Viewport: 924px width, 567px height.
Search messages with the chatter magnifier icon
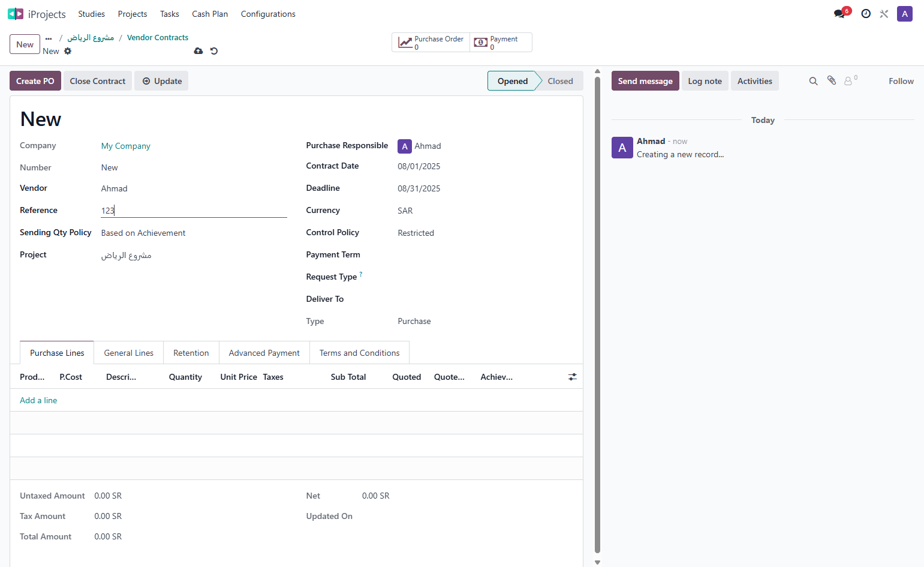(x=814, y=81)
